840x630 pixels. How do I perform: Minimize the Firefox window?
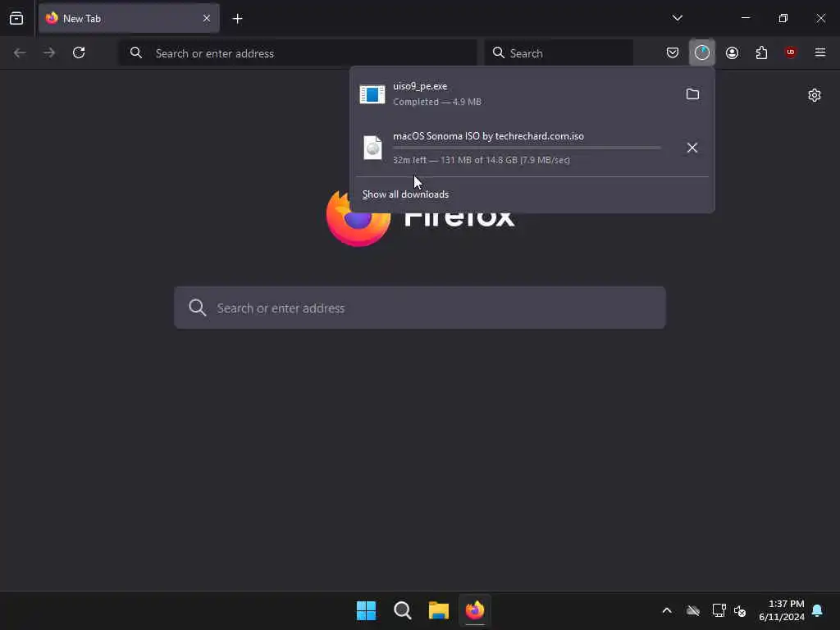(746, 18)
